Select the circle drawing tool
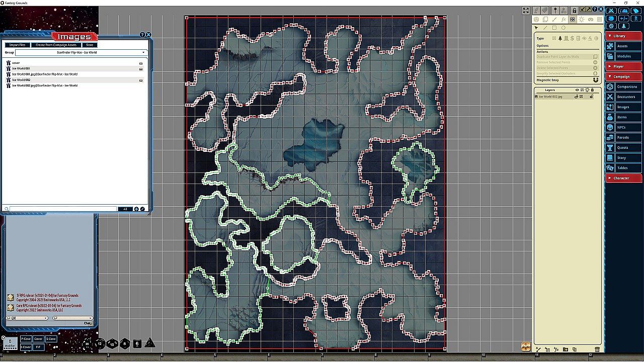644x362 pixels. point(563,28)
